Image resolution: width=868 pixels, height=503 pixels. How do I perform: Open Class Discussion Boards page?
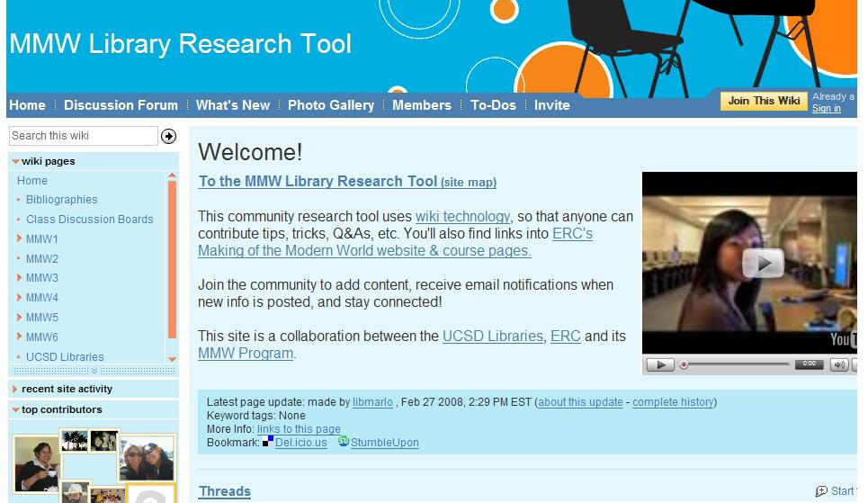[x=90, y=220]
